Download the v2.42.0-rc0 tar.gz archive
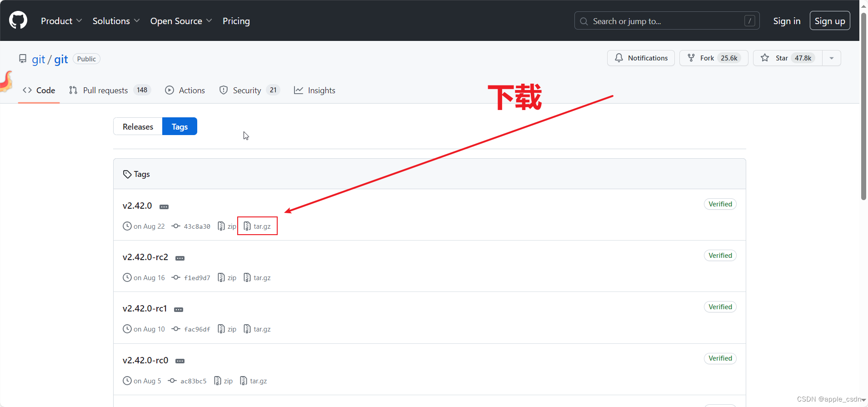 tap(254, 381)
